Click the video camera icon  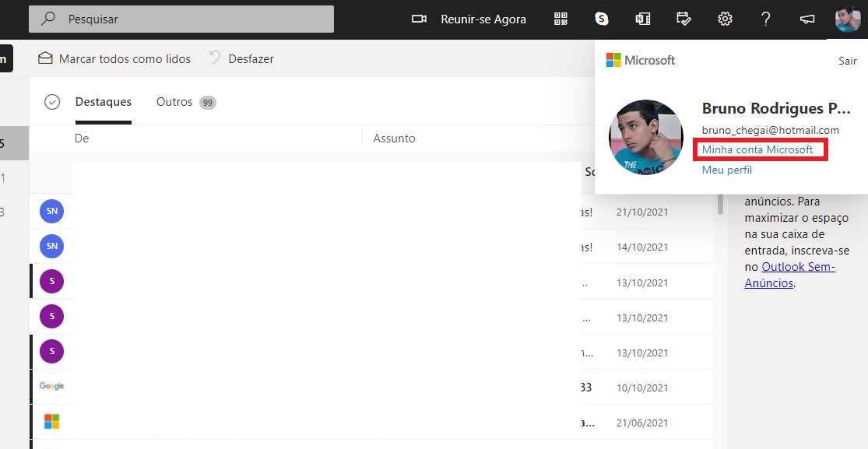click(419, 19)
